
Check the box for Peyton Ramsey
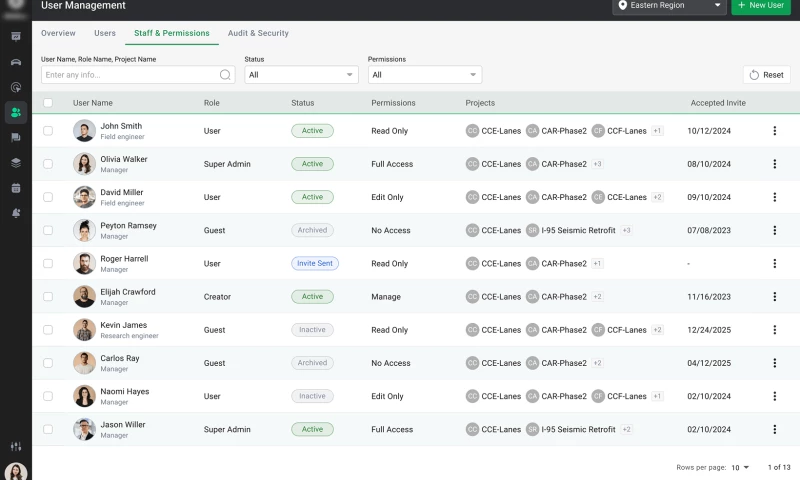[x=48, y=230]
